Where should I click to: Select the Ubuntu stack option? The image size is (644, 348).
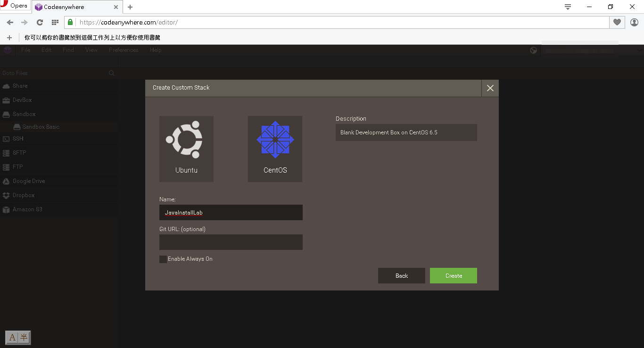tap(186, 149)
